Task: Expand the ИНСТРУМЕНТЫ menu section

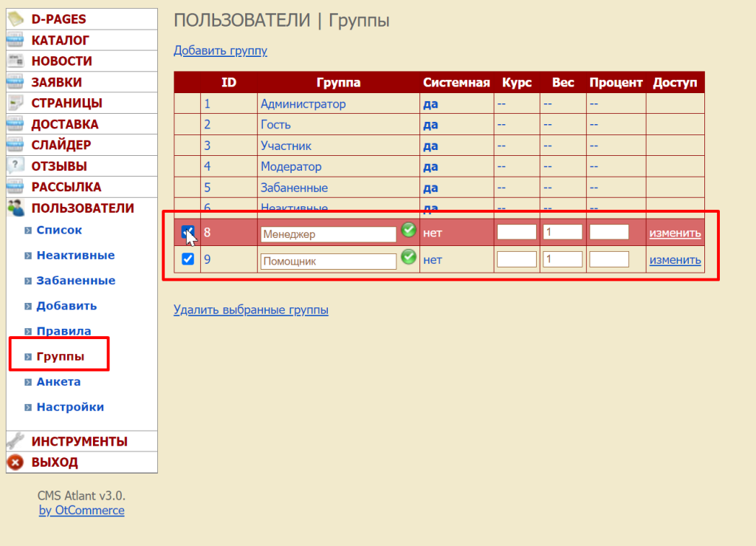Action: click(79, 441)
